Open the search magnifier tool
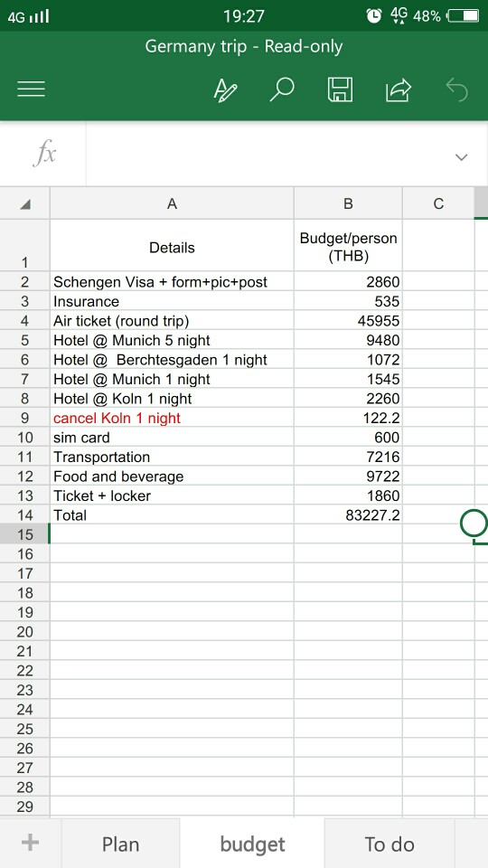488x868 pixels. 282,90
